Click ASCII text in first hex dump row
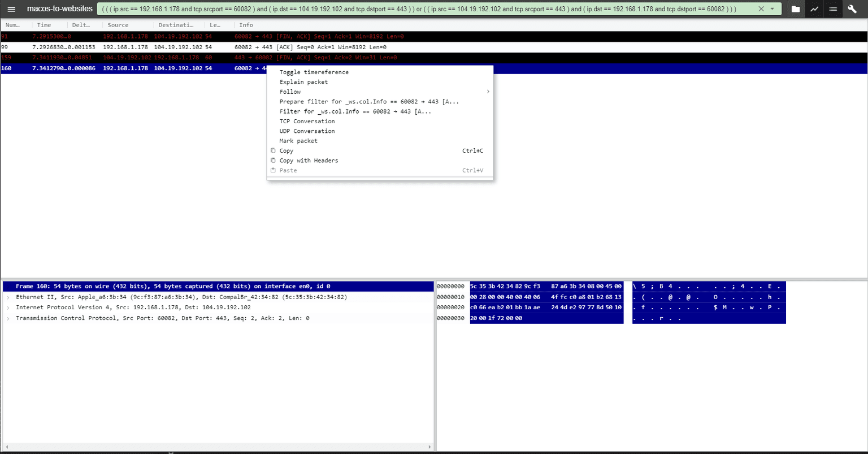868x454 pixels. point(709,286)
